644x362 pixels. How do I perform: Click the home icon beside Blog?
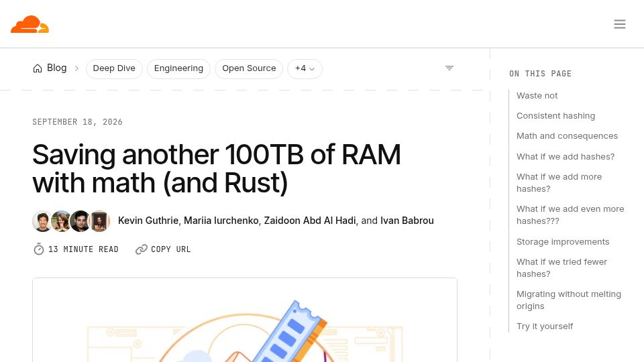coord(38,68)
